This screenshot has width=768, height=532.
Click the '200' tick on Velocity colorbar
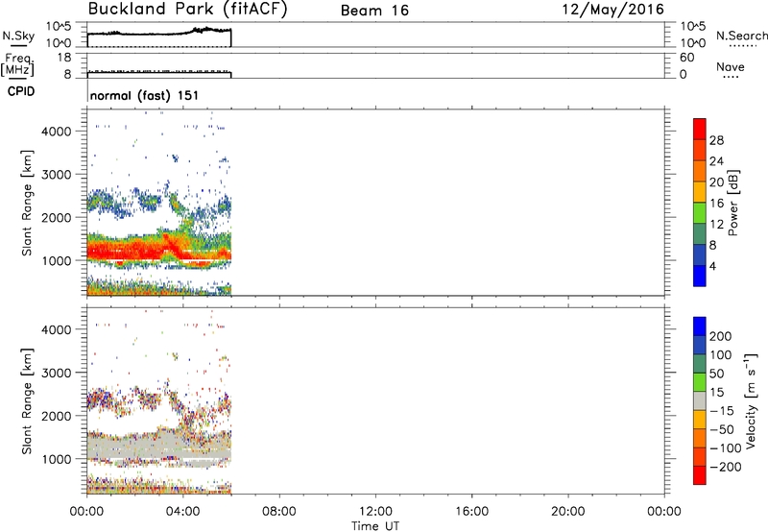pos(721,336)
